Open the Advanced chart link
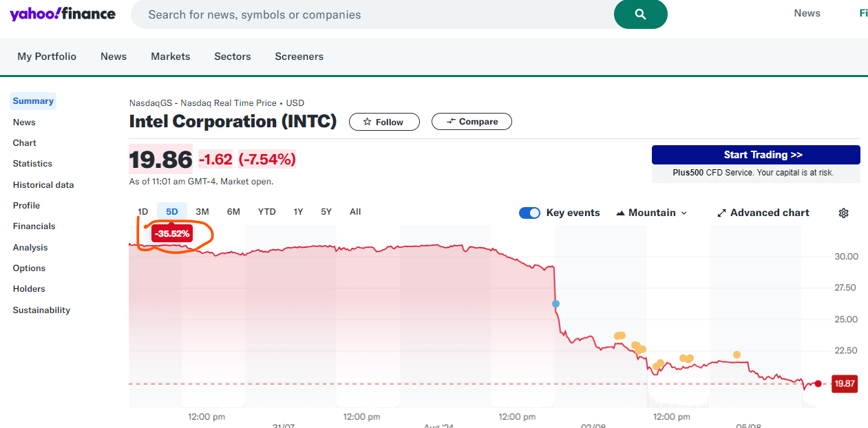868x428 pixels. click(x=763, y=213)
